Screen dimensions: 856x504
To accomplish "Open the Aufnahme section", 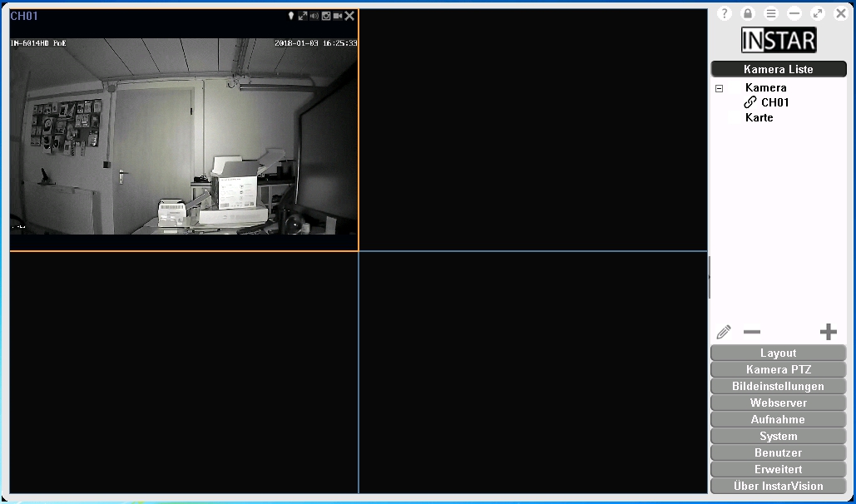I will (778, 419).
